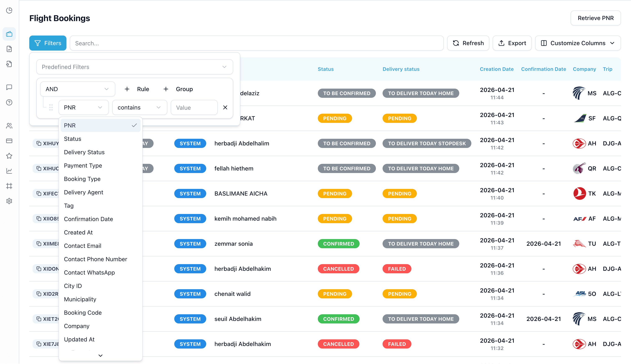The width and height of the screenshot is (631, 364).
Task: Copy the XIET2 PNR code
Action: pos(39,319)
